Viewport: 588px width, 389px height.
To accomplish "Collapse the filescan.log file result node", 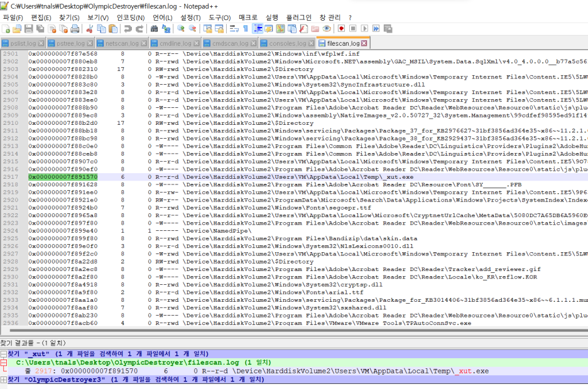I will pos(3,363).
